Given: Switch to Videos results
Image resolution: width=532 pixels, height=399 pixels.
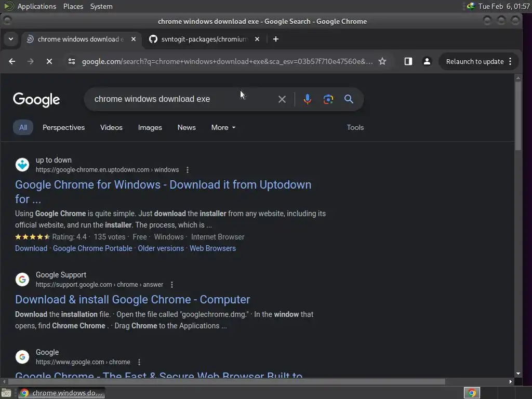Looking at the screenshot, I should [111, 128].
